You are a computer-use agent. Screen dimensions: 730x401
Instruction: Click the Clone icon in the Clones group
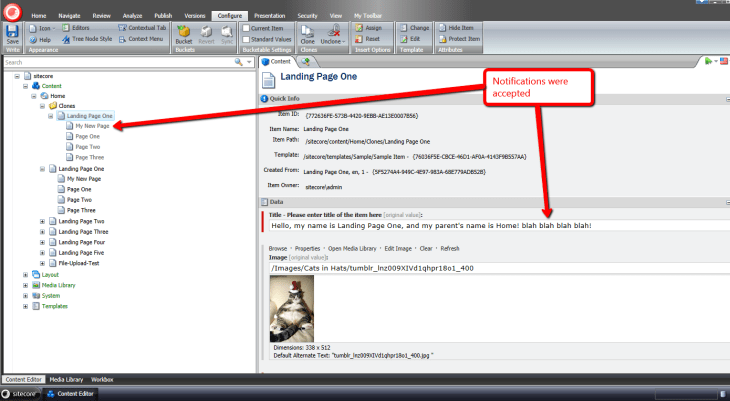pyautogui.click(x=309, y=32)
